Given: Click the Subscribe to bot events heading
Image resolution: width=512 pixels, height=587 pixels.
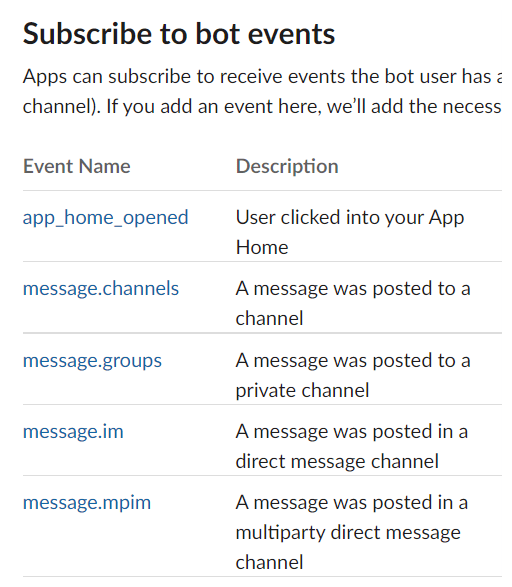Looking at the screenshot, I should click(x=179, y=34).
